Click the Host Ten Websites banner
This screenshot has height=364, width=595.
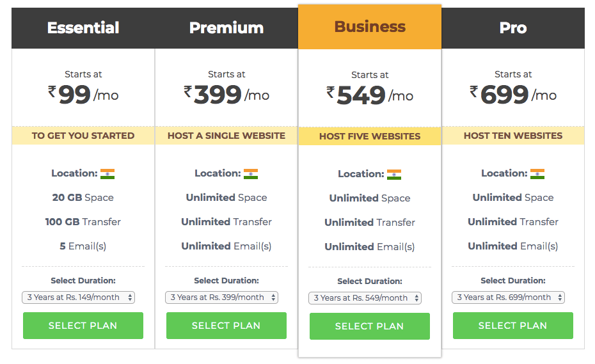513,136
